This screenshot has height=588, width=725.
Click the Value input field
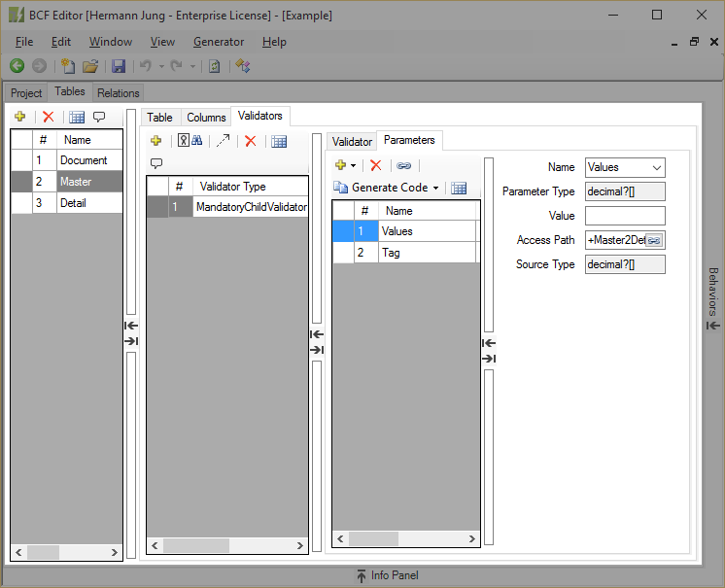tap(625, 216)
